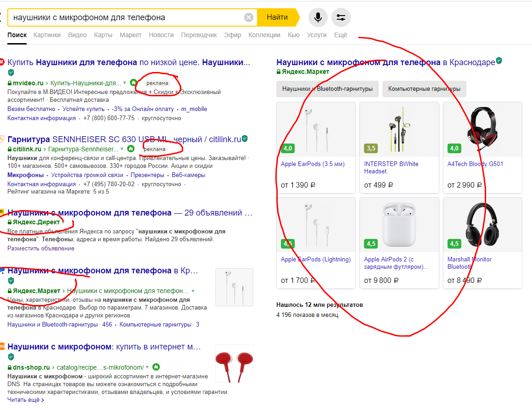532x410 pixels.
Task: Click 'Компьютерные гарнитуры' filter chip
Action: pyautogui.click(x=424, y=89)
